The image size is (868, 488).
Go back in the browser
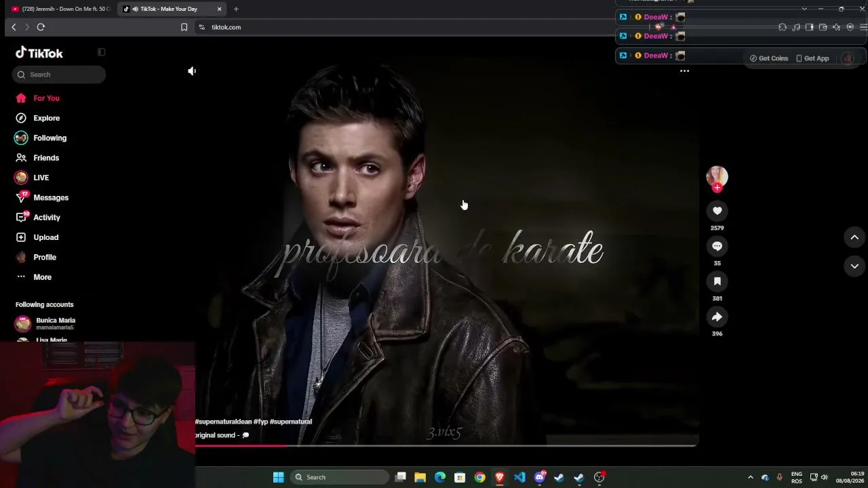14,27
